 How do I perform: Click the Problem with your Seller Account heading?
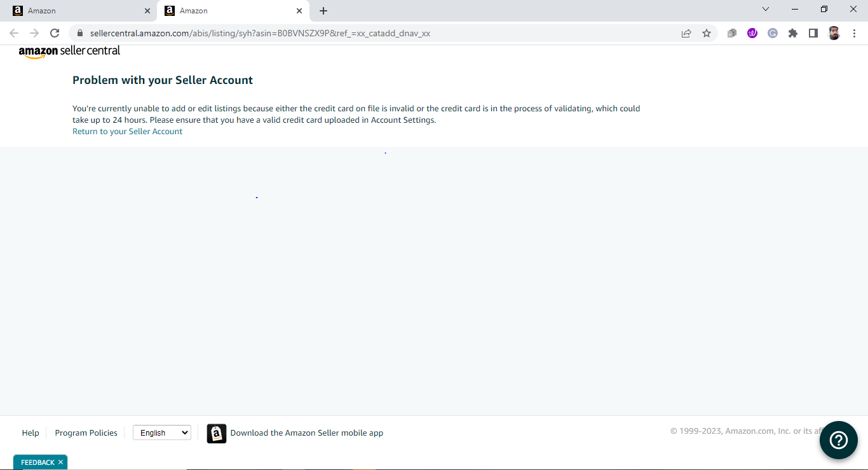(163, 80)
